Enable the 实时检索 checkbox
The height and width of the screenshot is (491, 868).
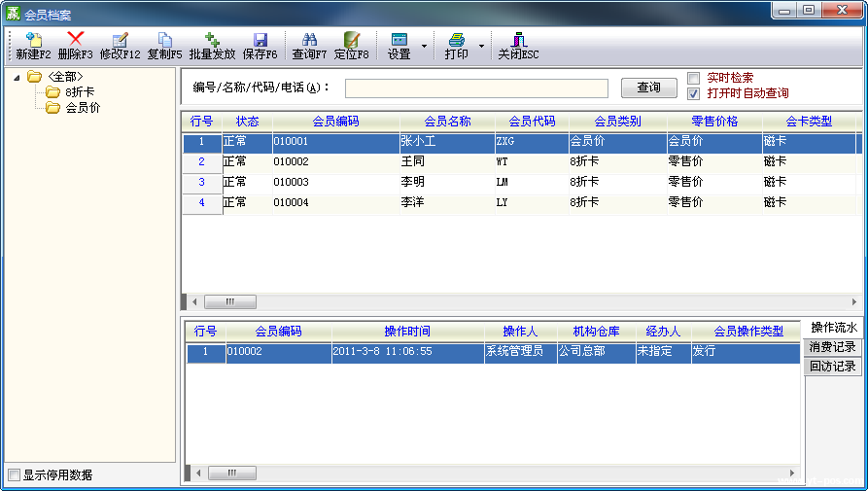(694, 78)
